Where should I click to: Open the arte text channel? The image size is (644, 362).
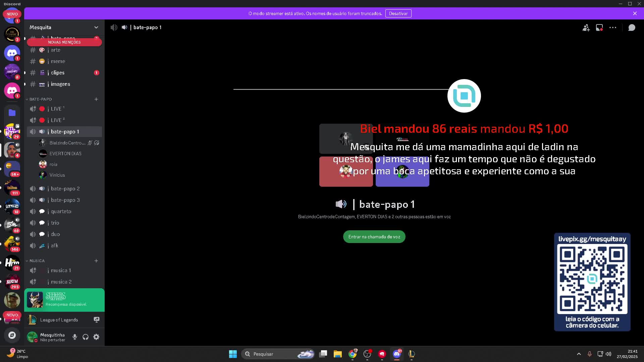(x=64, y=50)
